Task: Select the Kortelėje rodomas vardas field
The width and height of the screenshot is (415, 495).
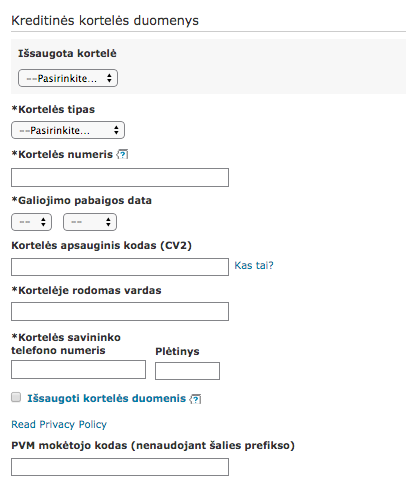Action: click(120, 311)
